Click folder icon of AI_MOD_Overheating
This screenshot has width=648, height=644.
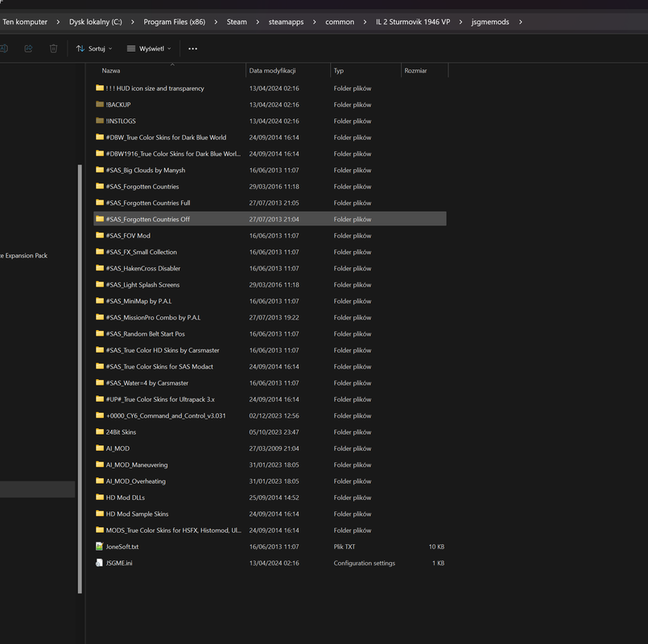click(100, 481)
